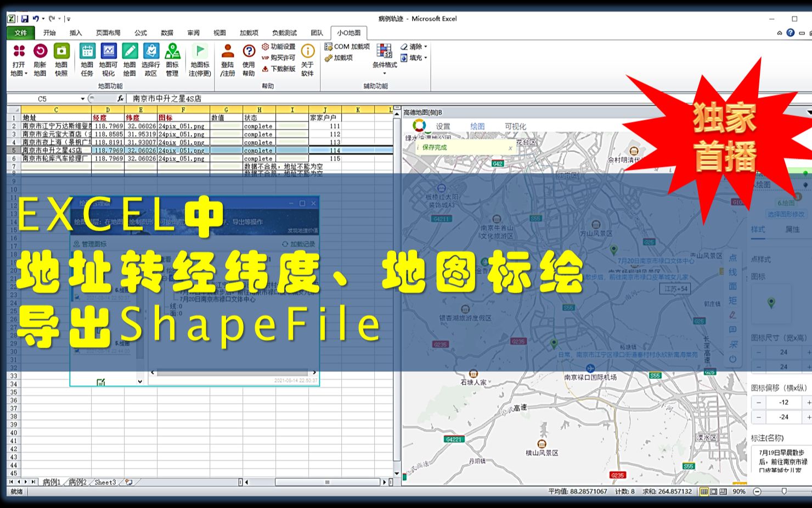Screen dimensions: 812x508
Task: Open the 加载项 gear add-ins item
Action: click(x=339, y=58)
